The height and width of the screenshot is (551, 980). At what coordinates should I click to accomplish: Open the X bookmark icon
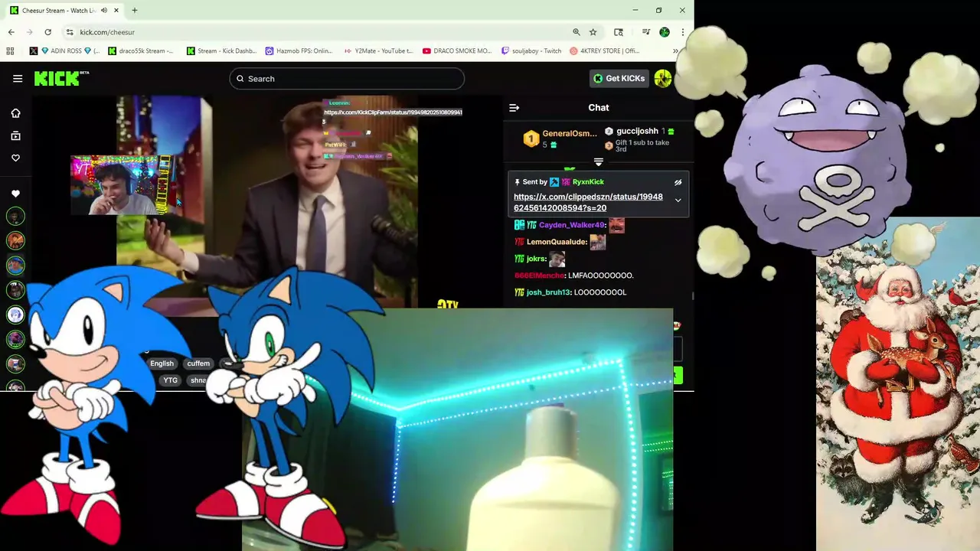34,51
